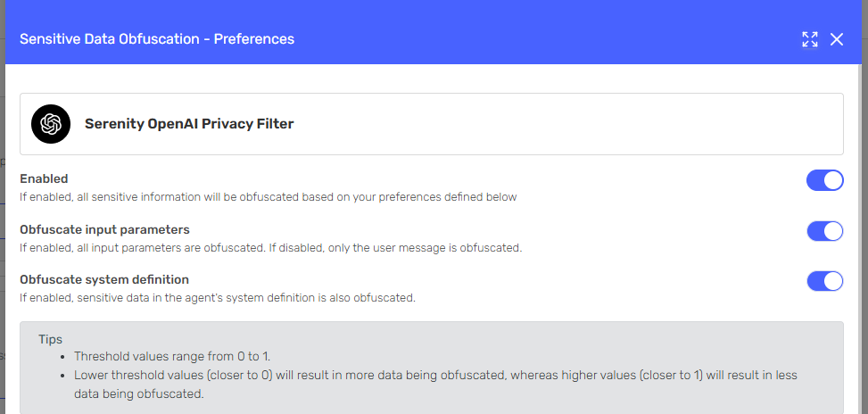Viewport: 868px width, 414px height.
Task: Select the Serenity OpenAI Privacy Filter title
Action: (189, 124)
